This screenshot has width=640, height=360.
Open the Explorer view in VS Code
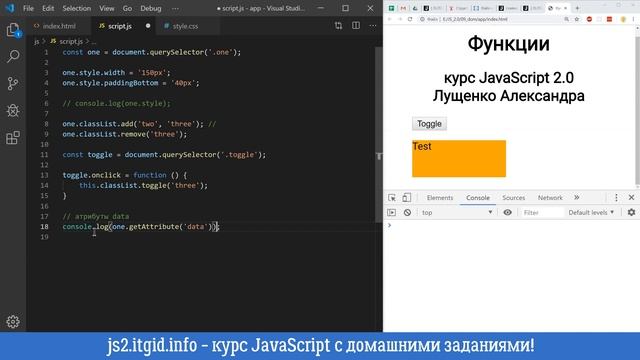pos(13,30)
